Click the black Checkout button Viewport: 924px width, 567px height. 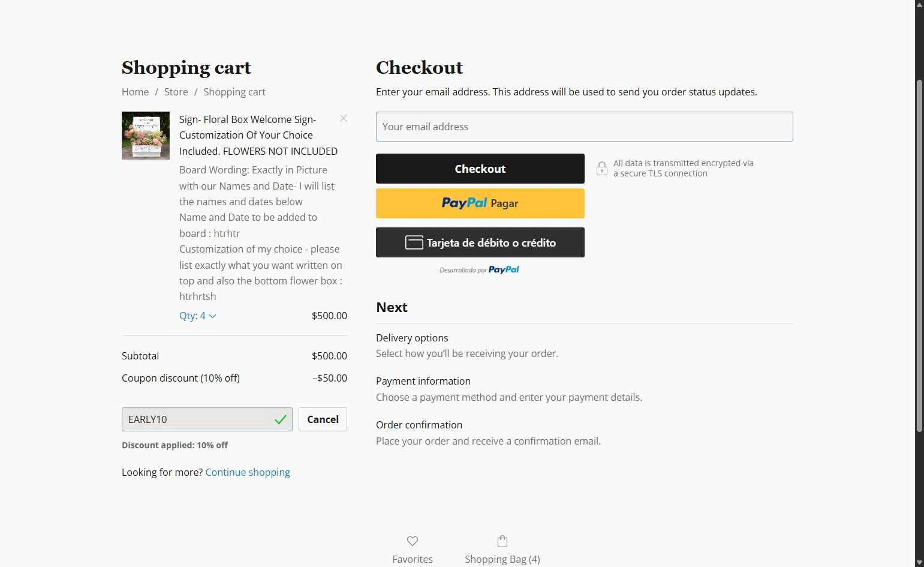coord(480,169)
